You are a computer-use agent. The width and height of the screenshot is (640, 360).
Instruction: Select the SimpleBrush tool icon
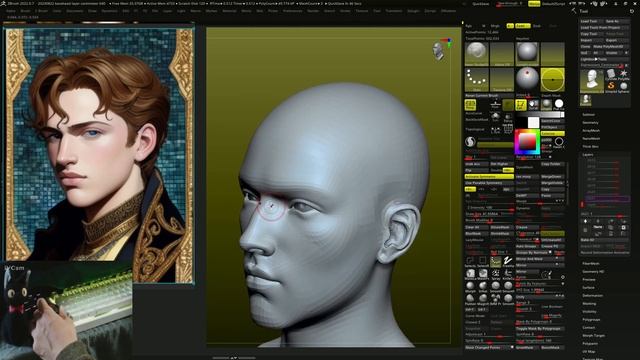tap(611, 86)
